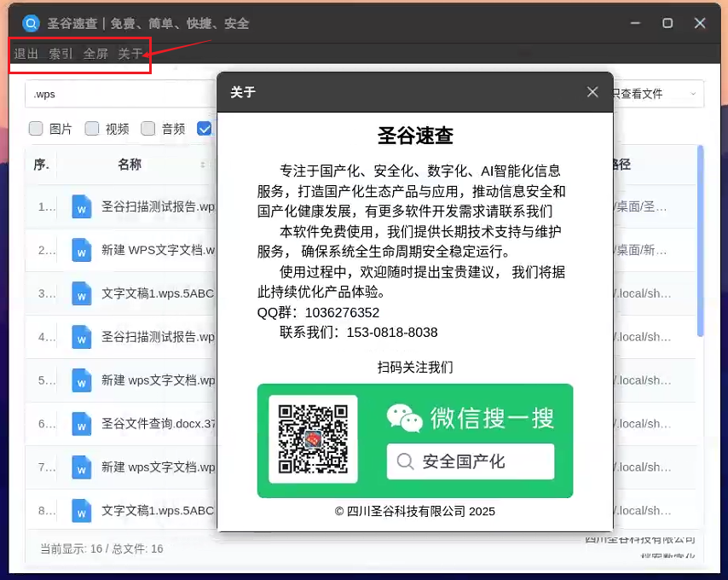The image size is (728, 580).
Task: Open the 退出 menu item
Action: click(26, 54)
